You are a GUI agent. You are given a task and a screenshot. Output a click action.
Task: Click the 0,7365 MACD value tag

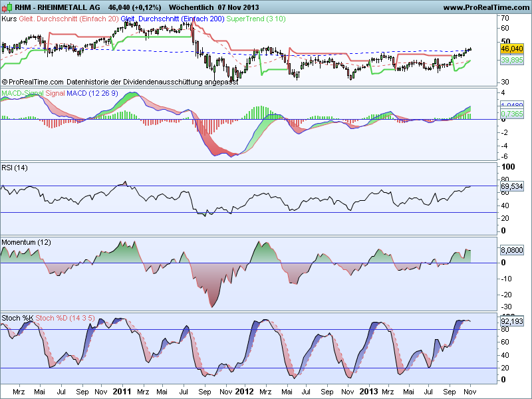click(x=511, y=114)
